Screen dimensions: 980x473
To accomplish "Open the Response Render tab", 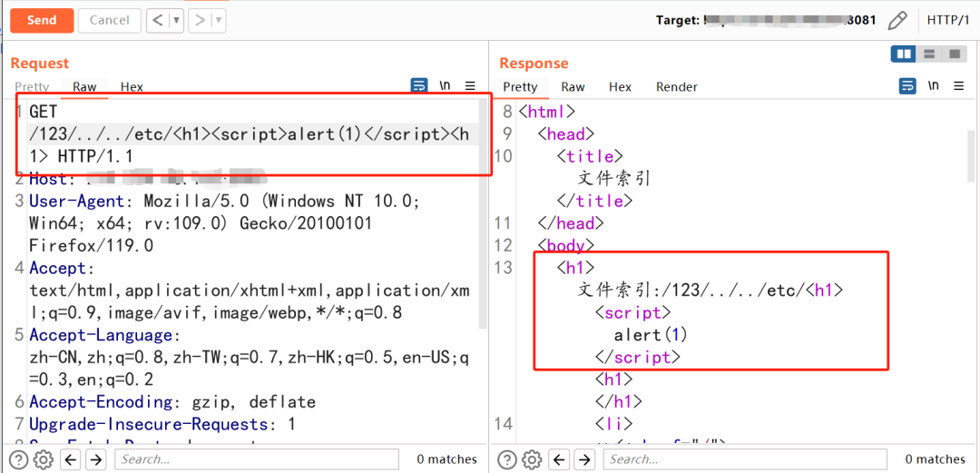I will click(x=677, y=87).
